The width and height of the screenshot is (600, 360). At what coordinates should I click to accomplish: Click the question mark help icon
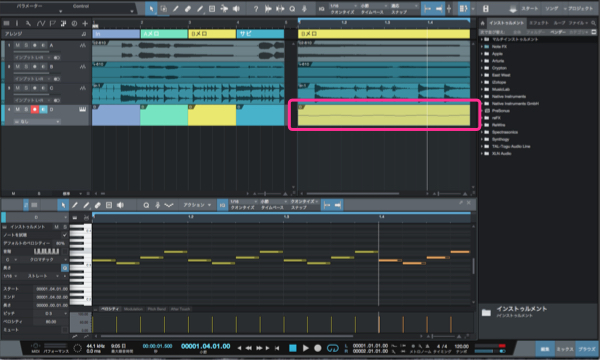256,8
